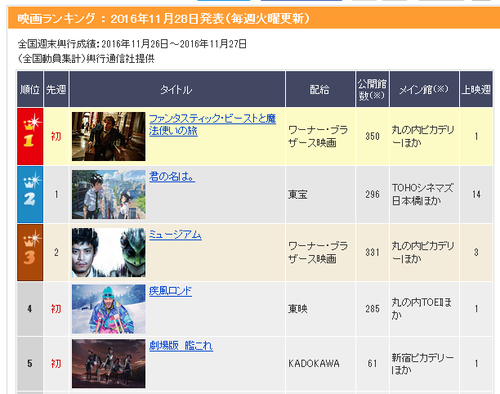Viewport: 500px width, 394px height.
Task: Click the theater count 331
Action: 372,253
